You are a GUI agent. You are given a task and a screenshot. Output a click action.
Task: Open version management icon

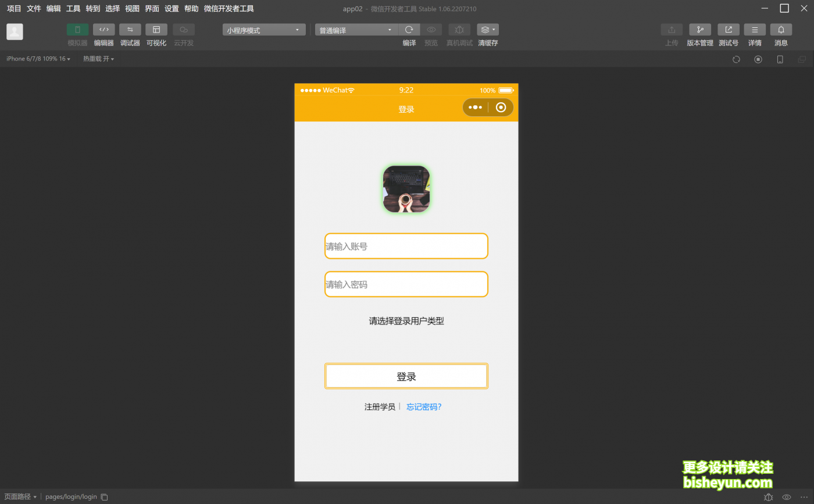click(x=699, y=30)
